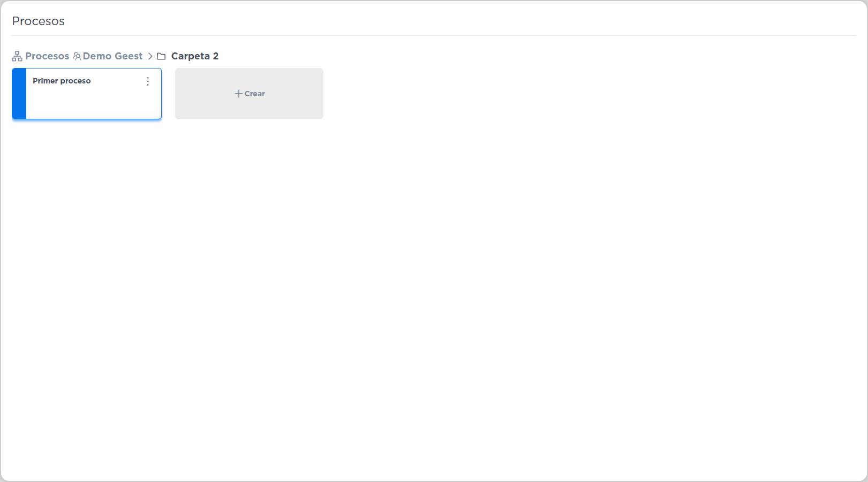Open the Demo Geest workspace from the breadcrumb
This screenshot has width=868, height=482.
pos(112,56)
